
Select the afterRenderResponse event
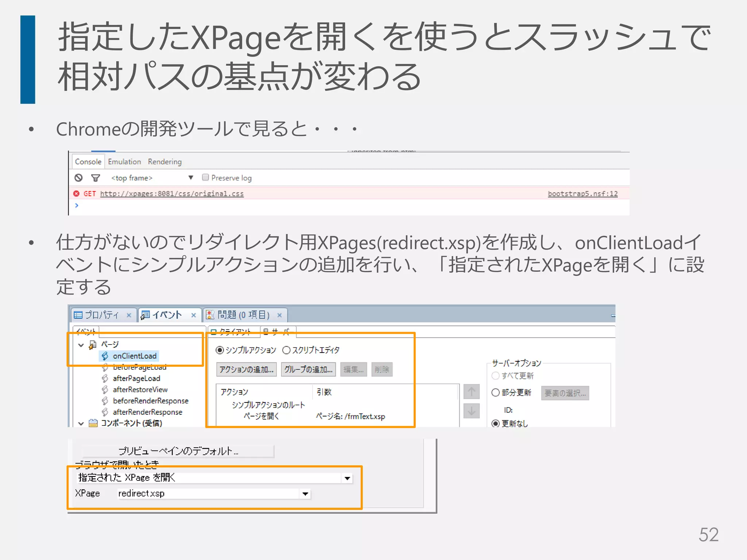pyautogui.click(x=147, y=412)
